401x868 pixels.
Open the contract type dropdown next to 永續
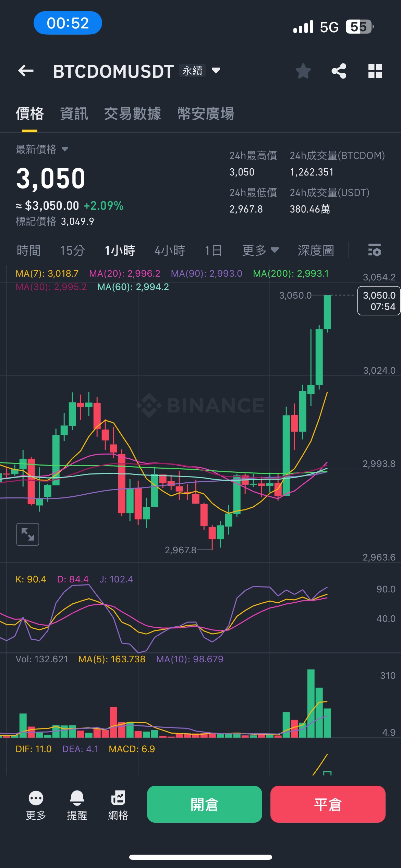[216, 71]
